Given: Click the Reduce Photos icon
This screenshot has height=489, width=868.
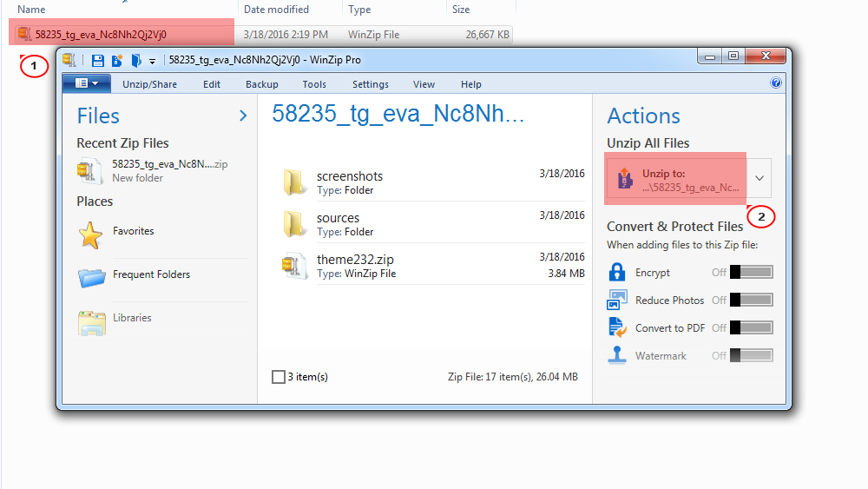Looking at the screenshot, I should pyautogui.click(x=616, y=301).
